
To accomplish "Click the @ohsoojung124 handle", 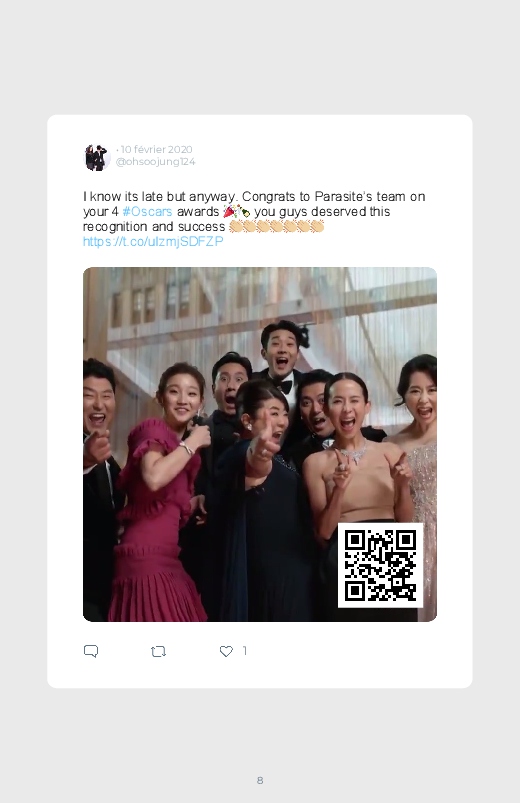I will point(155,162).
